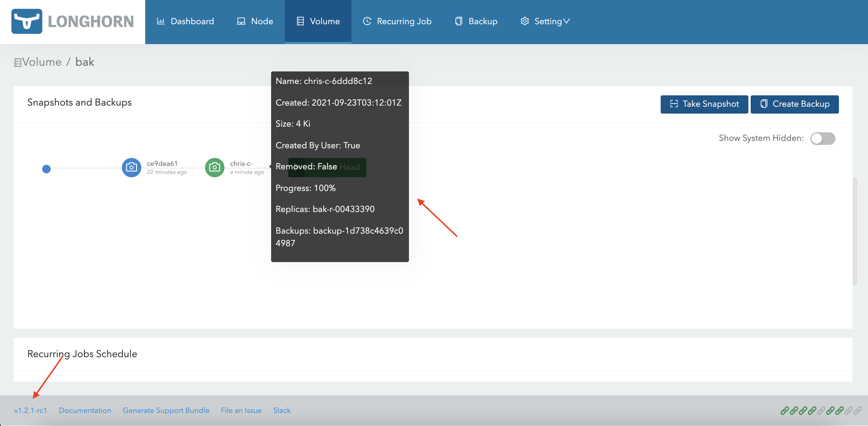
Task: Enable the Show System Hidden toggle
Action: tap(822, 138)
